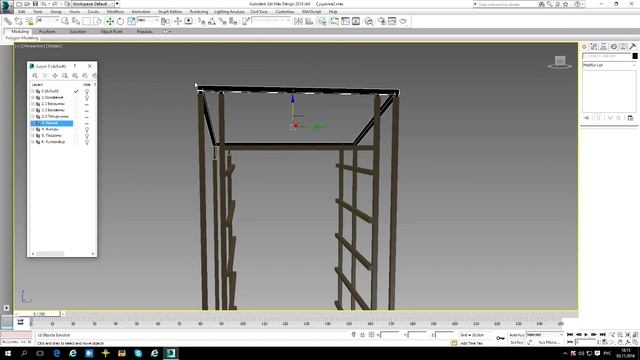
Task: Toggle Window/Crossing selection icon
Action: [x=97, y=21]
